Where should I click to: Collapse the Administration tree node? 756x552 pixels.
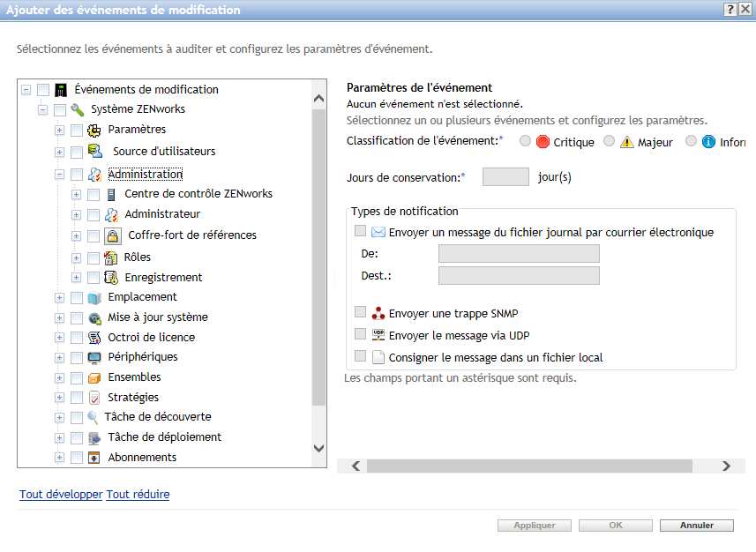pyautogui.click(x=59, y=175)
